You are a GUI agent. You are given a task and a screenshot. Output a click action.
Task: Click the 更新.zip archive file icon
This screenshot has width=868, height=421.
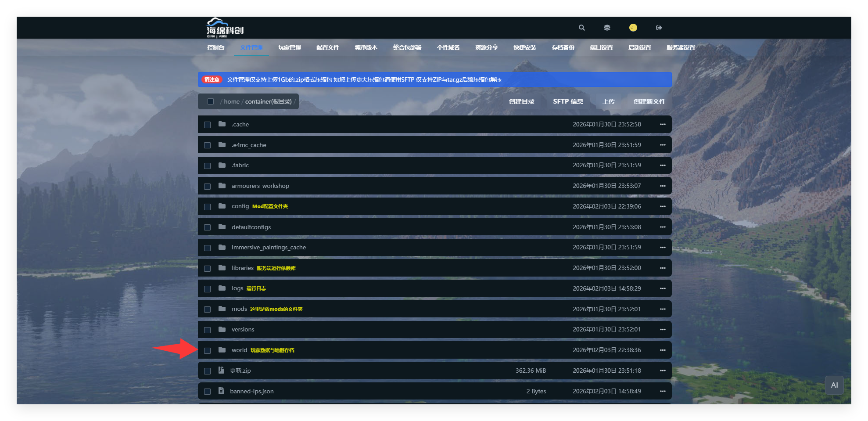(221, 371)
